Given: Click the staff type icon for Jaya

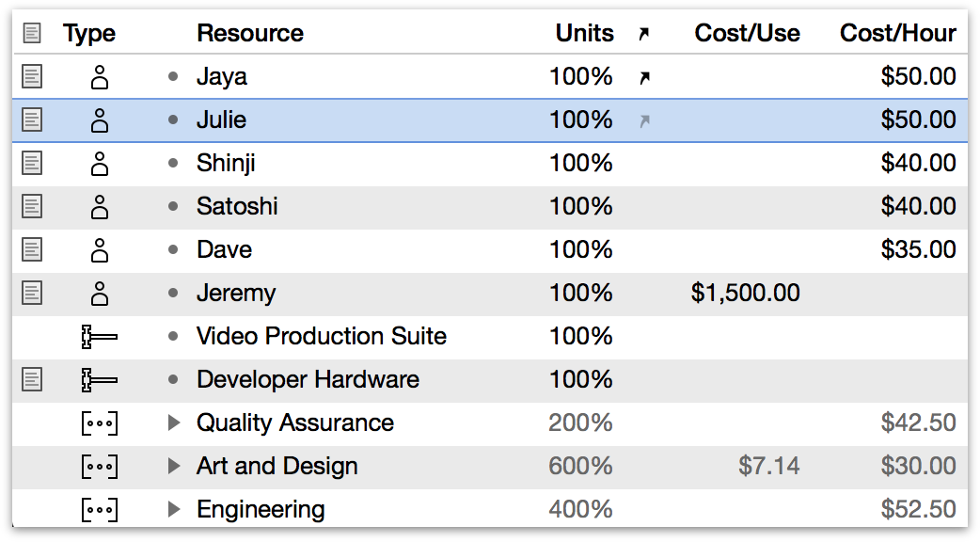Looking at the screenshot, I should (x=100, y=77).
